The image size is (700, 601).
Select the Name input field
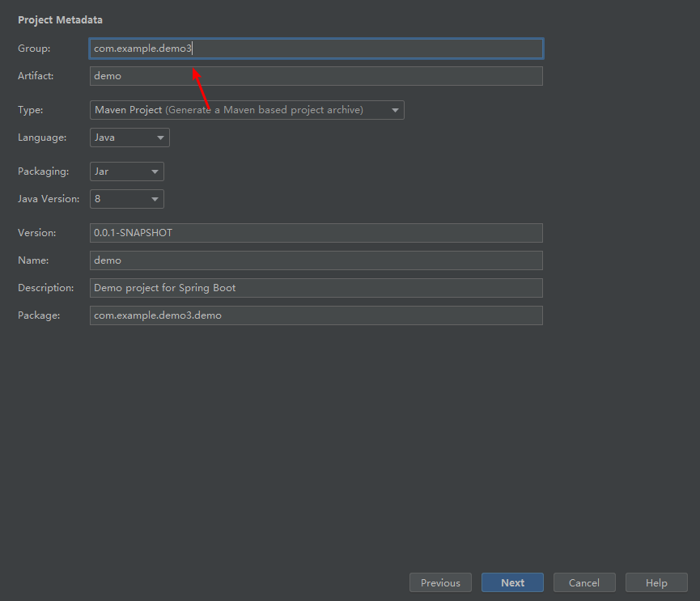tap(316, 260)
